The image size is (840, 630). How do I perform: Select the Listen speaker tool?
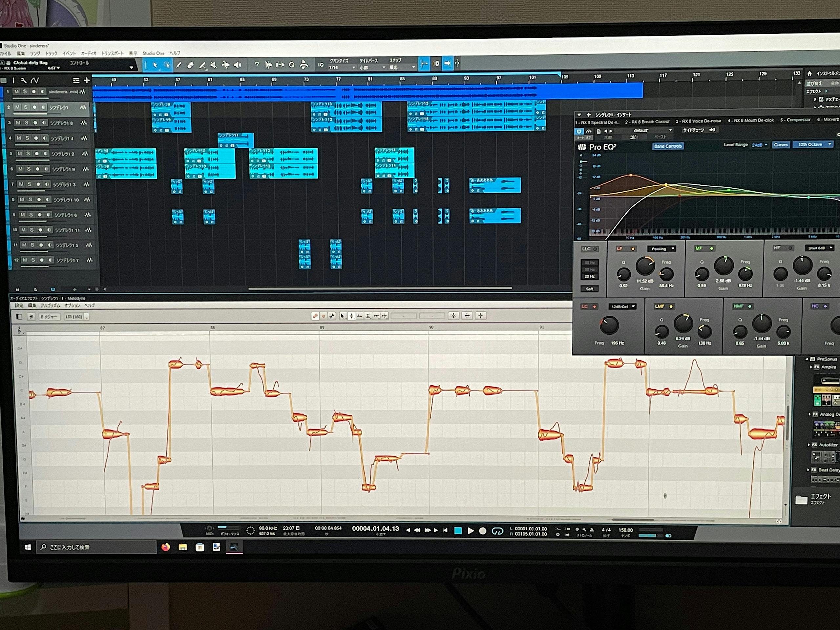coord(238,65)
